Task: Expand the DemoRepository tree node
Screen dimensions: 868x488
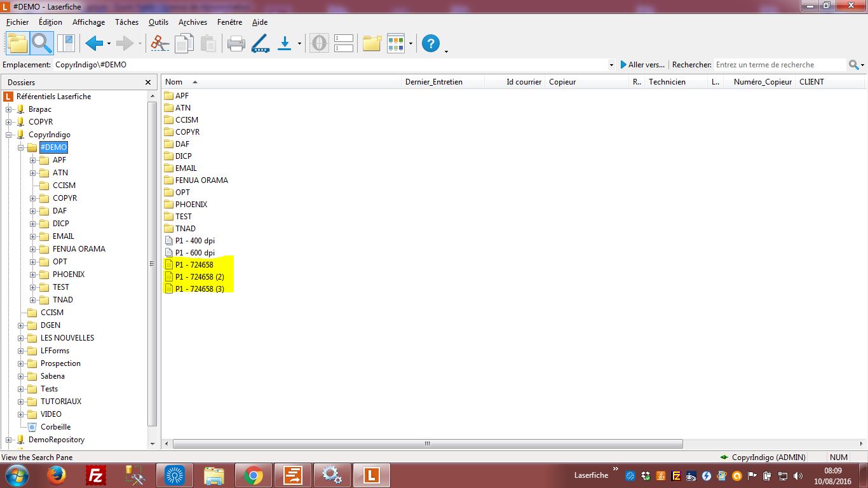Action: (x=9, y=440)
